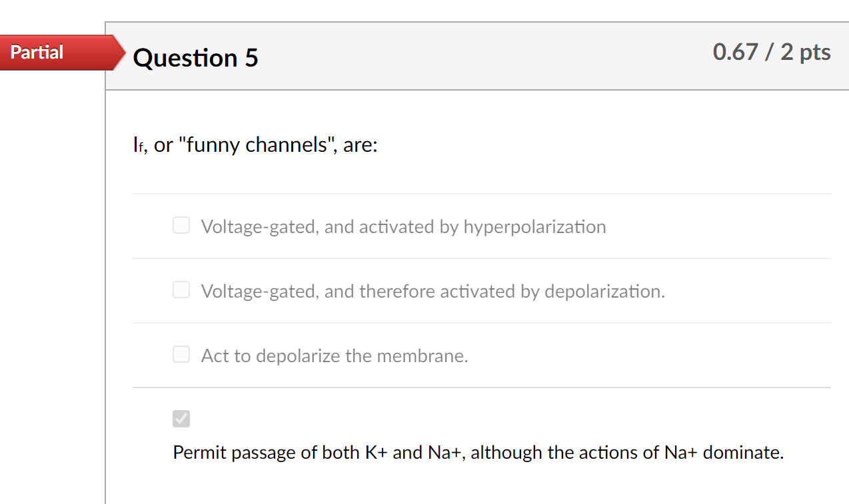Screen dimensions: 849x504
Task: Check the depolarization voltage-gated answer checkbox
Action: (x=181, y=290)
